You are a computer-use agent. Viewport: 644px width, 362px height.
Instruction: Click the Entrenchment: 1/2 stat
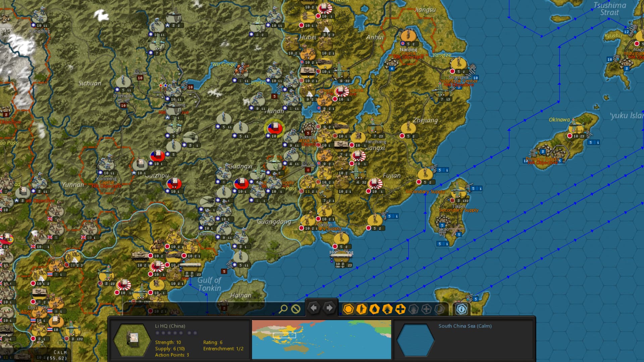[x=223, y=349]
